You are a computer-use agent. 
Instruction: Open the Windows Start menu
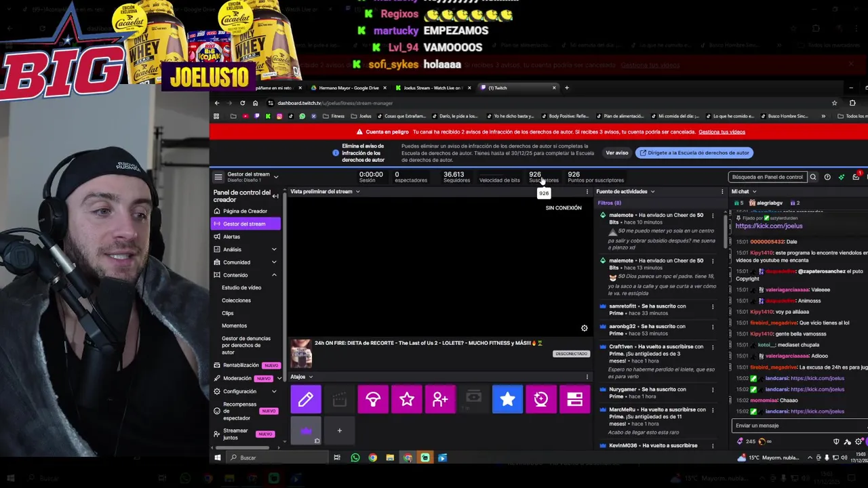(x=217, y=457)
